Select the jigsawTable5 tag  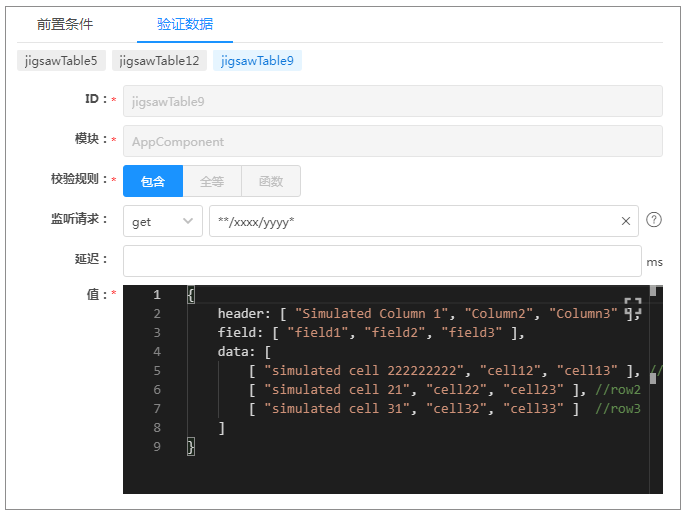click(x=61, y=61)
